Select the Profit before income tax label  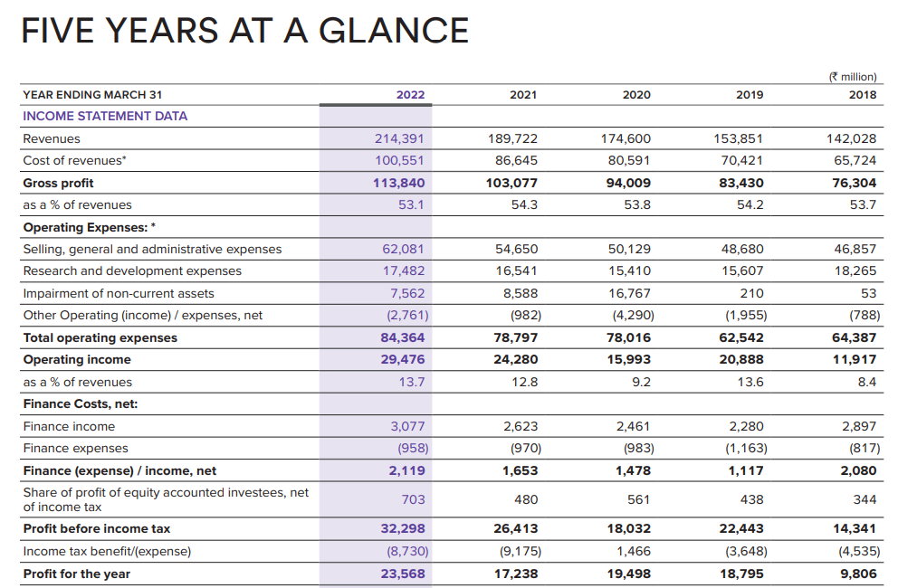[x=97, y=528]
